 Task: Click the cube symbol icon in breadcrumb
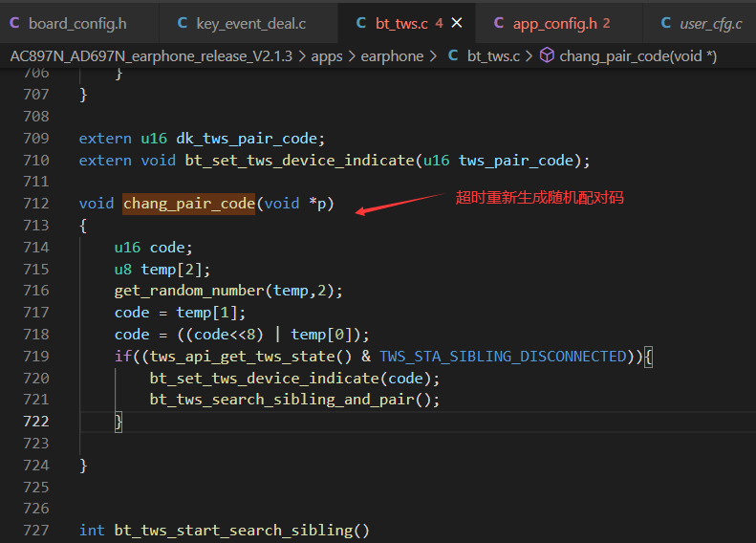click(547, 55)
